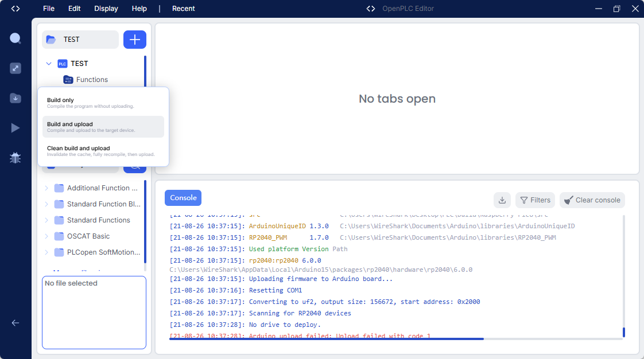Click the 'Resetting COM1' log line
Image resolution: width=644 pixels, height=359 pixels.
pyautogui.click(x=236, y=291)
